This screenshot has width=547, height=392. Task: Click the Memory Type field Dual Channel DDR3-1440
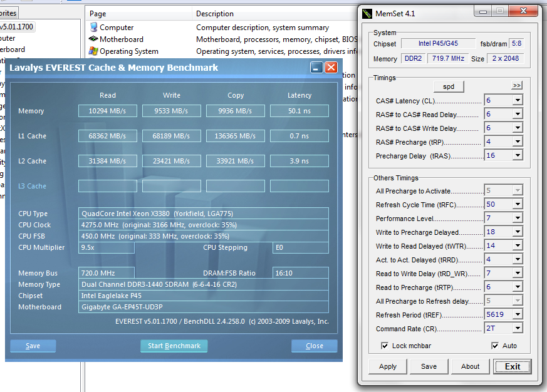point(204,284)
